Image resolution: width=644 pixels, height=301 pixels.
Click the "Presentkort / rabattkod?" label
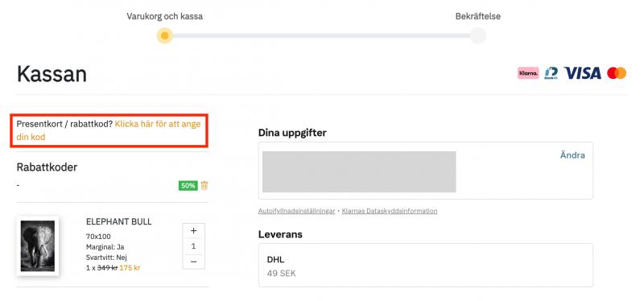point(64,124)
